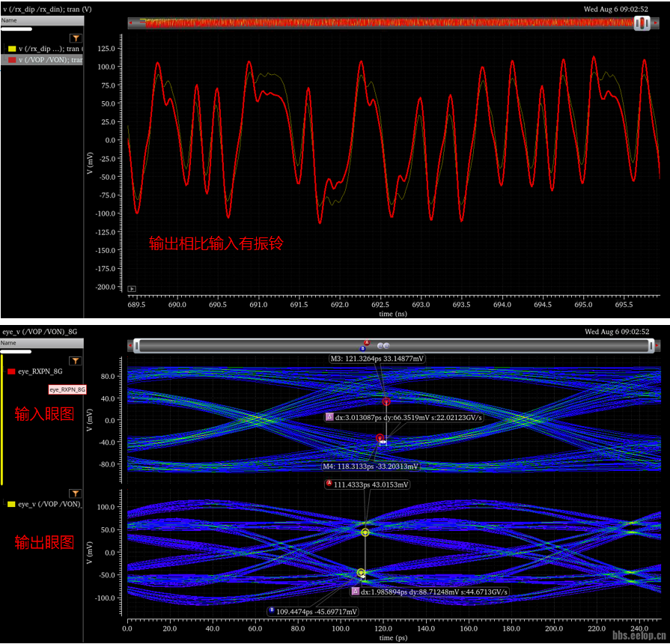The width and height of the screenshot is (670, 644).
Task: Click the filter icon above the eye_RXPN_8G trace
Action: point(76,361)
